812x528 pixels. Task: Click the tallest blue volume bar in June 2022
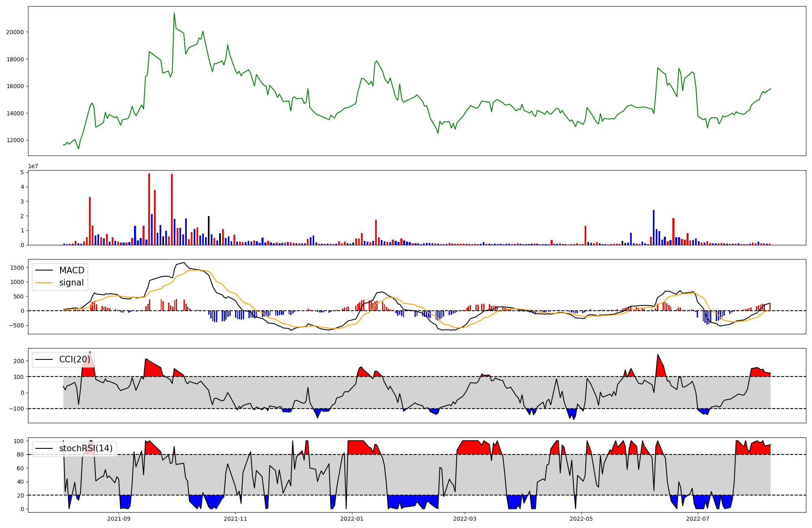click(x=654, y=227)
